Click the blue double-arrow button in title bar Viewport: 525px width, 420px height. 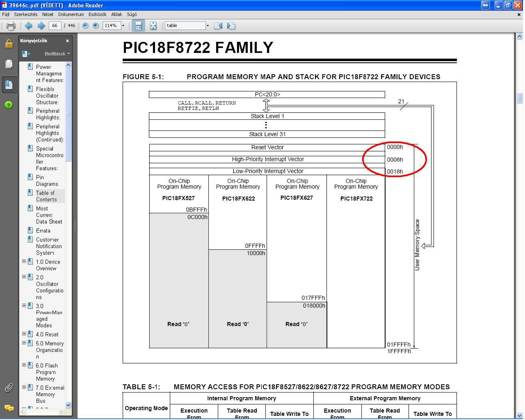click(x=485, y=5)
